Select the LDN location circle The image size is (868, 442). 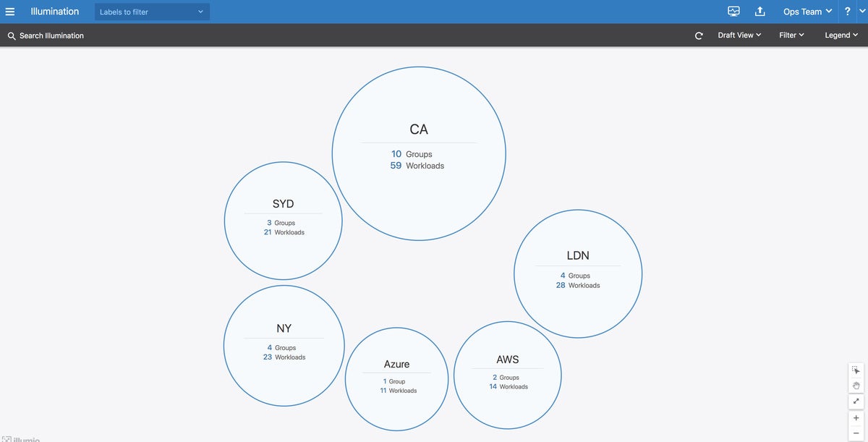[578, 273]
